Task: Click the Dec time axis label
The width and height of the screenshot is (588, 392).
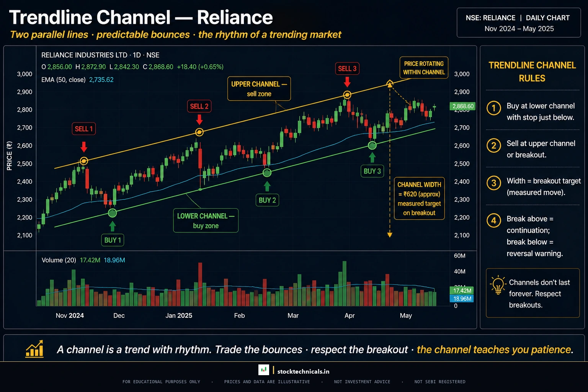Action: click(x=119, y=315)
